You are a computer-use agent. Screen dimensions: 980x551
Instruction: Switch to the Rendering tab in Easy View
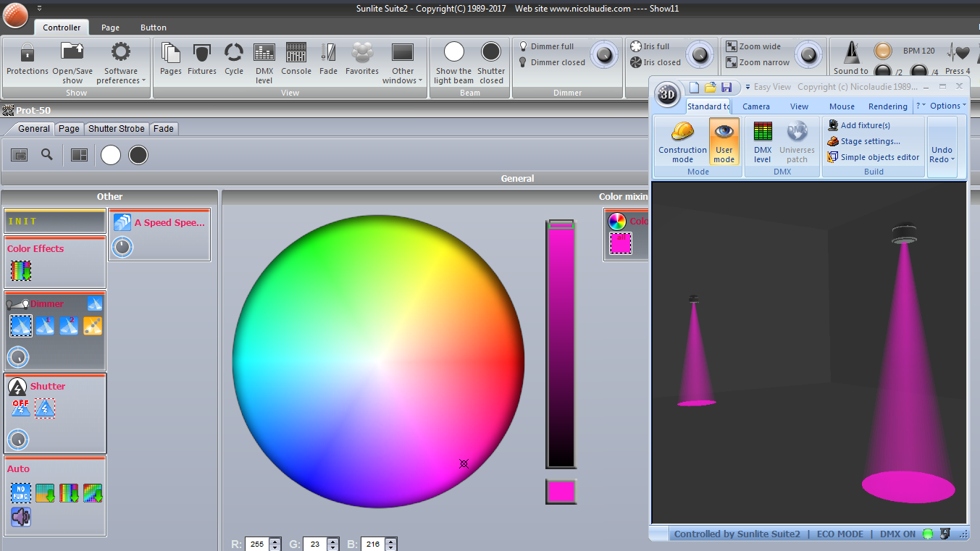point(888,106)
